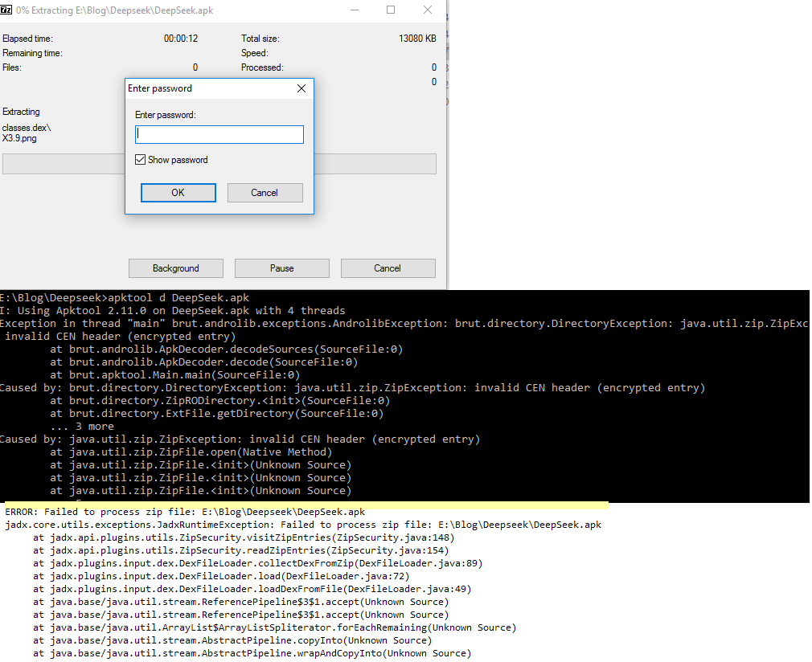Click the 'brut.apktool.Main.main' stack trace line
The width and height of the screenshot is (812, 662).
pyautogui.click(x=175, y=375)
